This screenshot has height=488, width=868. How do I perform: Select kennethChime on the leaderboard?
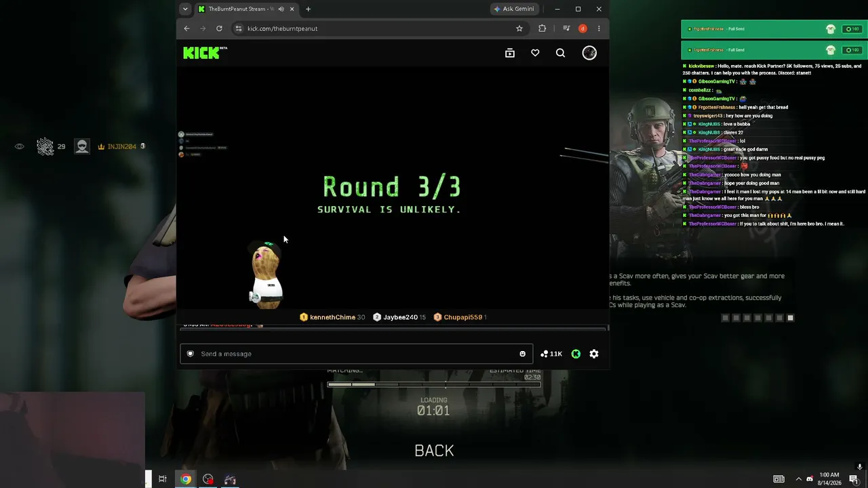point(332,317)
